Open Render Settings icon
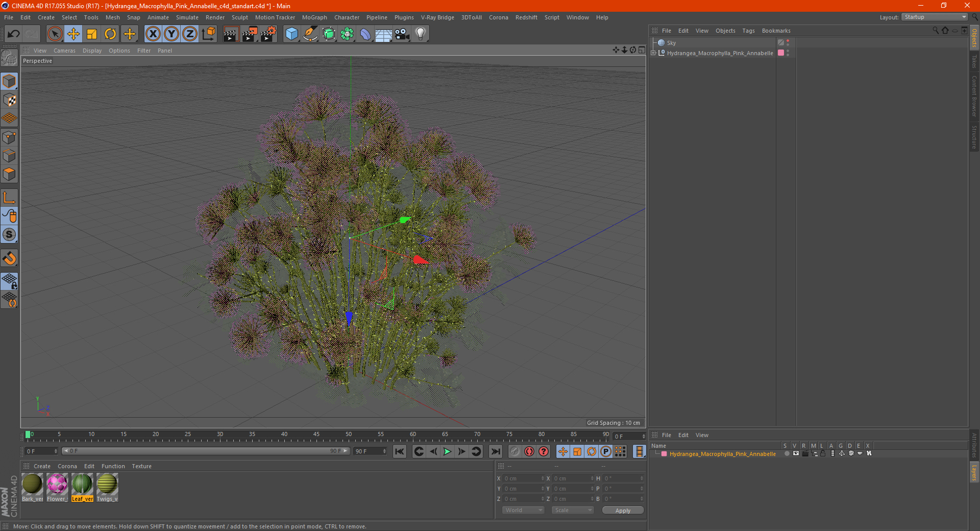Viewport: 980px width, 531px height. pyautogui.click(x=268, y=34)
